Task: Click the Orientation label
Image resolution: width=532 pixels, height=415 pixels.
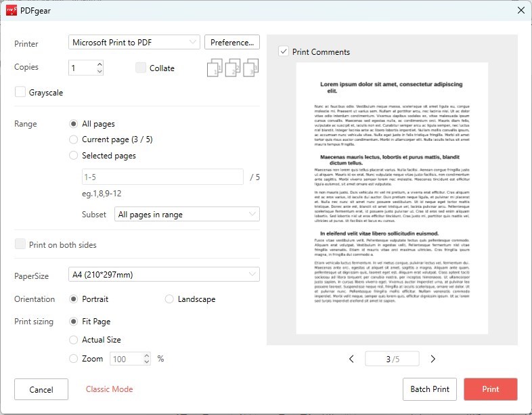Action: [35, 299]
